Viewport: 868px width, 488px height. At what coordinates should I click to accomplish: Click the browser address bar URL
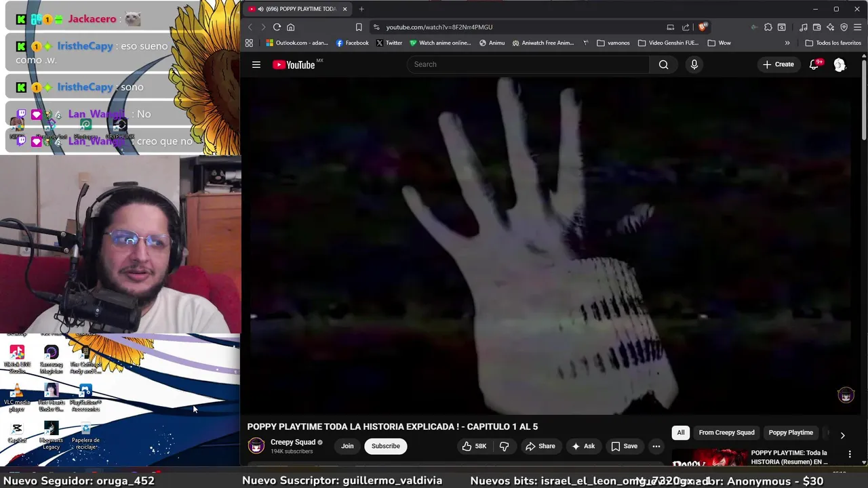[x=439, y=27]
